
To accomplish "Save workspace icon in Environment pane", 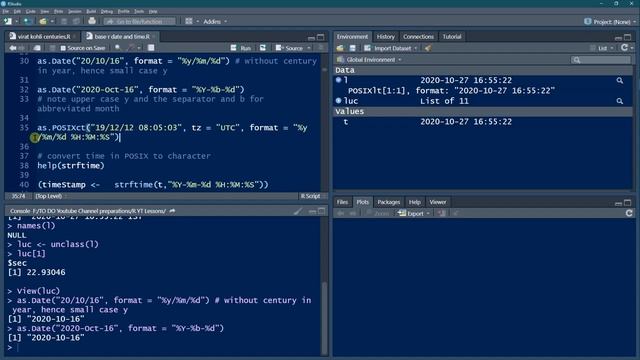I will [353, 48].
